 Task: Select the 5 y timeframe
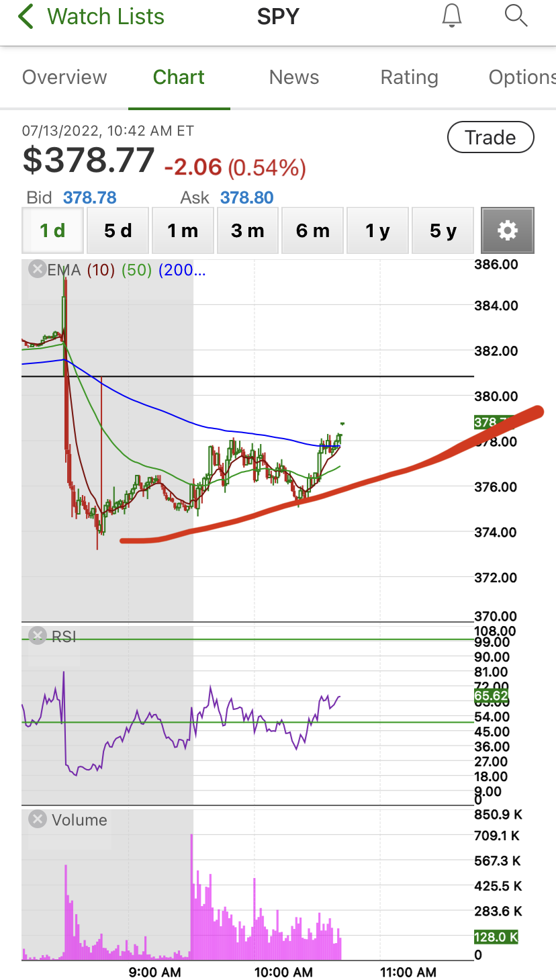pyautogui.click(x=443, y=230)
